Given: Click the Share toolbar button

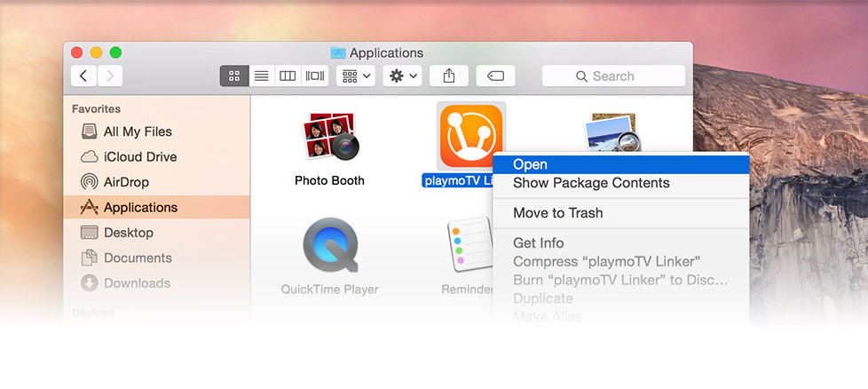Looking at the screenshot, I should 449,75.
